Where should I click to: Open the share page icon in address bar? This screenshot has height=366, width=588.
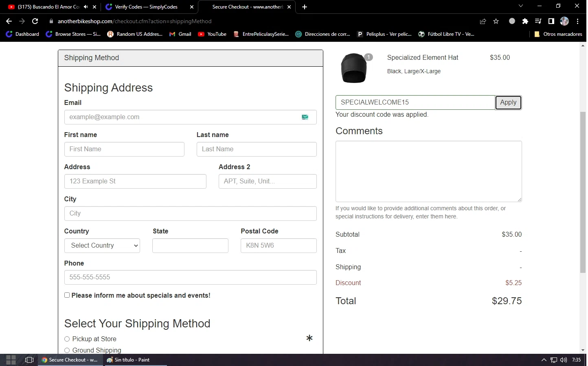coord(483,21)
